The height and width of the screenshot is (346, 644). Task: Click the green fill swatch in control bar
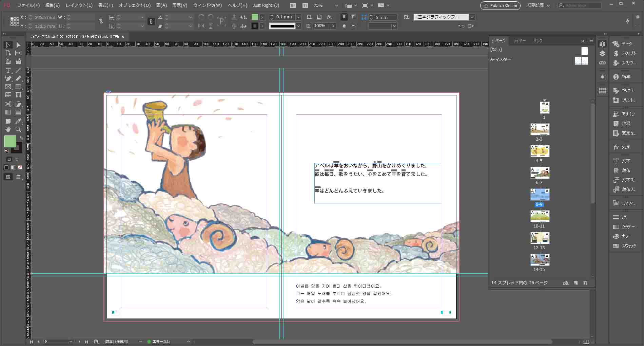coord(255,17)
